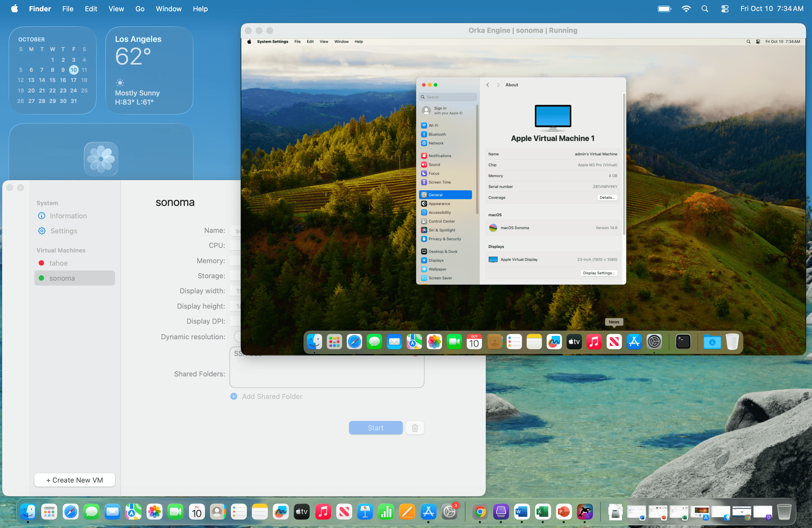The image size is (812, 528).
Task: Click the Start button for the sonoma VM
Action: (376, 428)
